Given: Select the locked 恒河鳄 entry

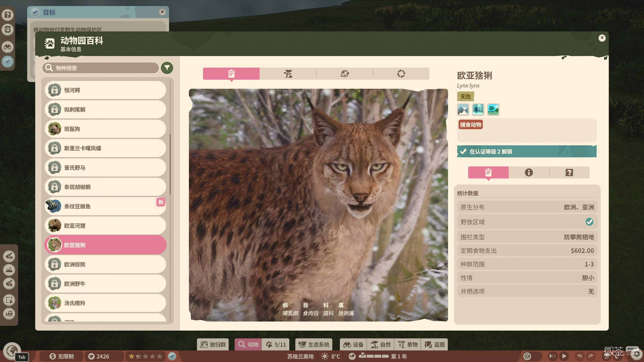Looking at the screenshot, I should point(105,90).
